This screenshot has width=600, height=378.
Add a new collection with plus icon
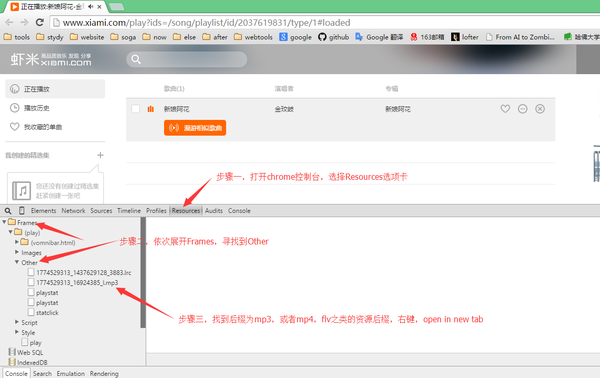click(100, 155)
